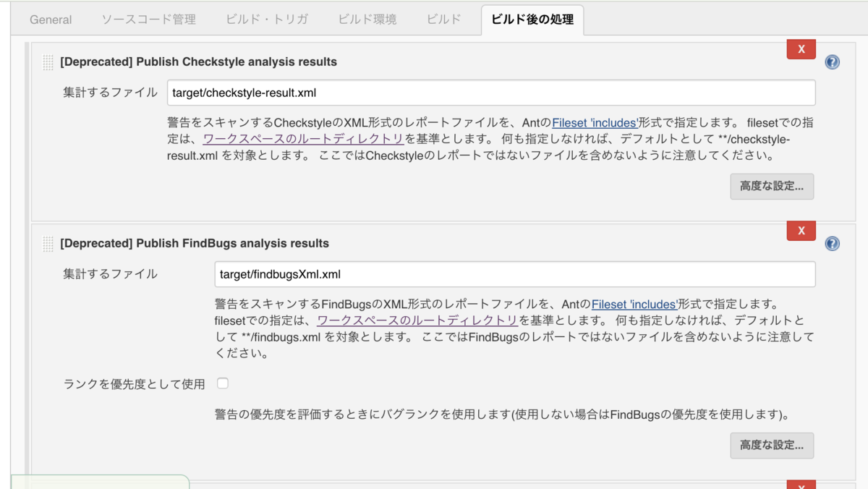Screen dimensions: 868x489
Task: Click the 集計するファイル label beside findbugsXml.xml
Action: tap(110, 274)
